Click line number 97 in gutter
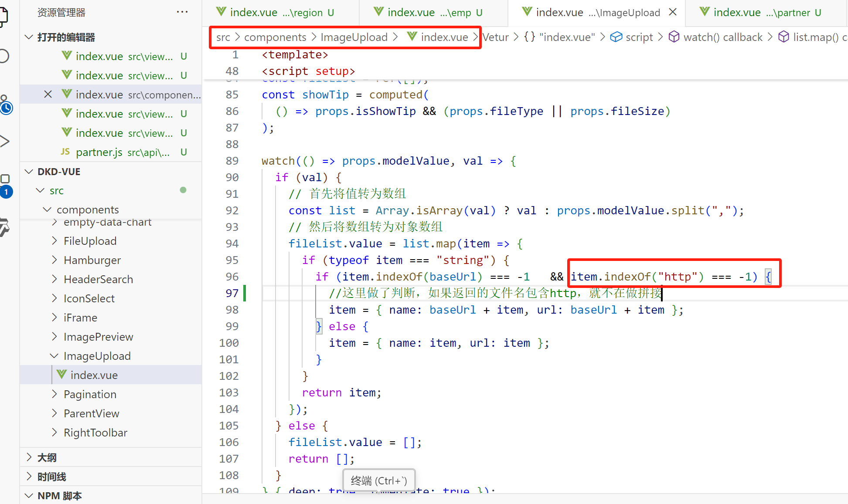848x504 pixels. [232, 293]
